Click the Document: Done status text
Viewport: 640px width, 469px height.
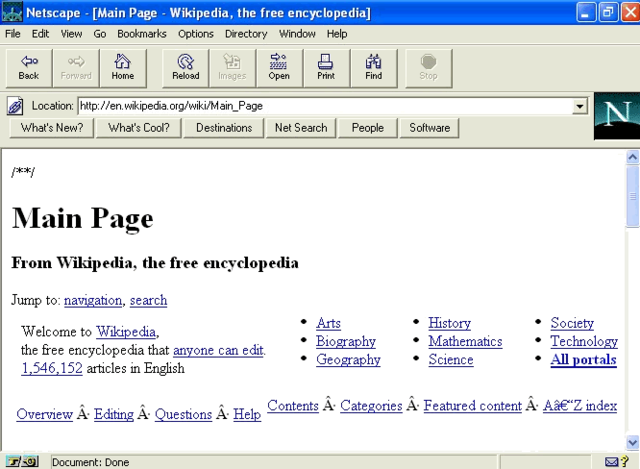point(91,462)
